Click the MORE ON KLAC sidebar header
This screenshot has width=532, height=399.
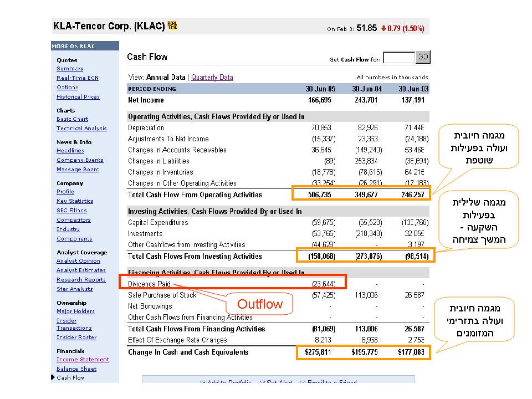pos(85,46)
